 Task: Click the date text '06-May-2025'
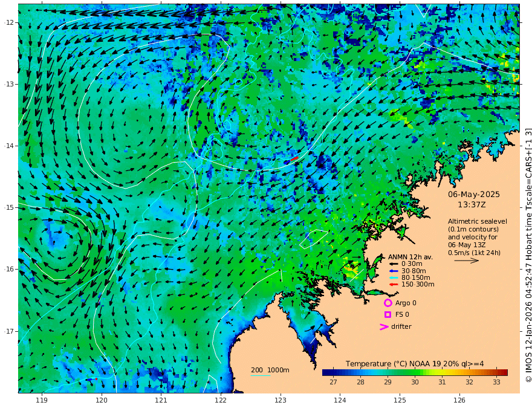pos(473,194)
